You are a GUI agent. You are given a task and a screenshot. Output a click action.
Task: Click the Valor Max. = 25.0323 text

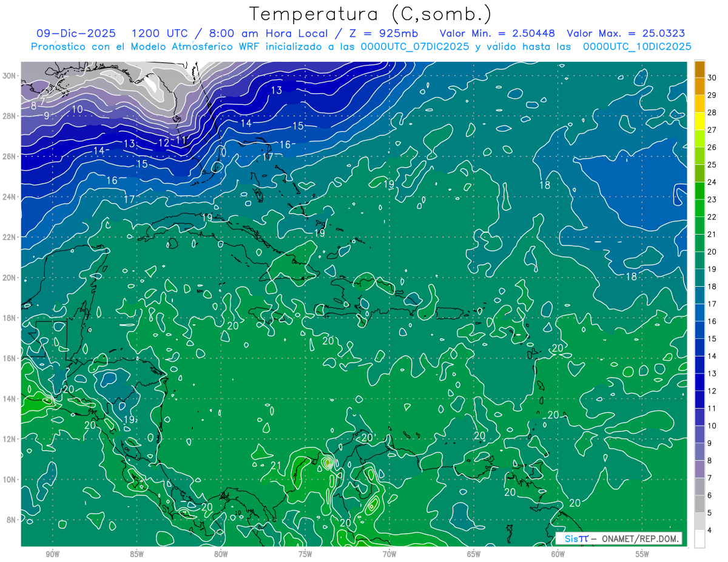click(x=626, y=33)
